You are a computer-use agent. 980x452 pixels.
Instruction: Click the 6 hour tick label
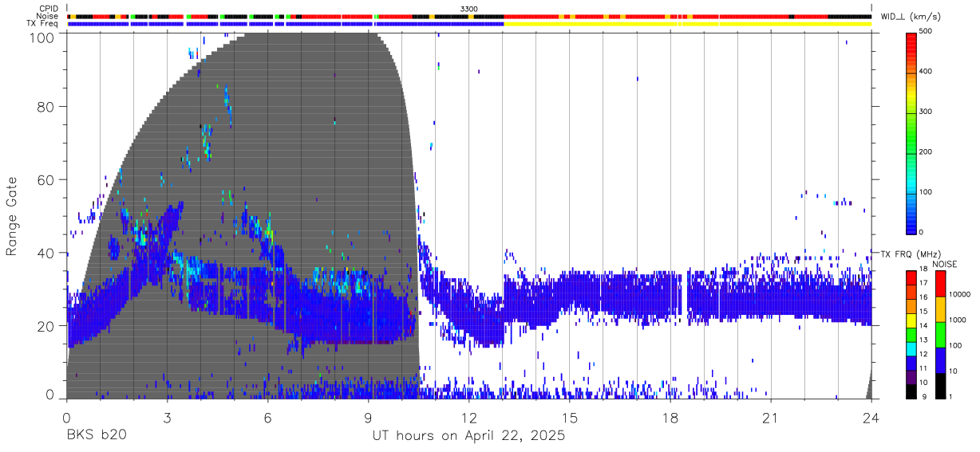click(267, 418)
